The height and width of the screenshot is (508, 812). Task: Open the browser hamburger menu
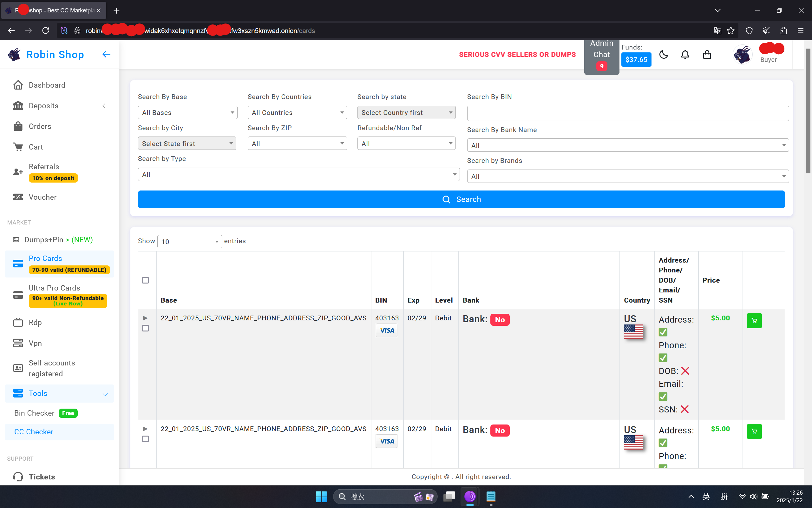point(801,30)
